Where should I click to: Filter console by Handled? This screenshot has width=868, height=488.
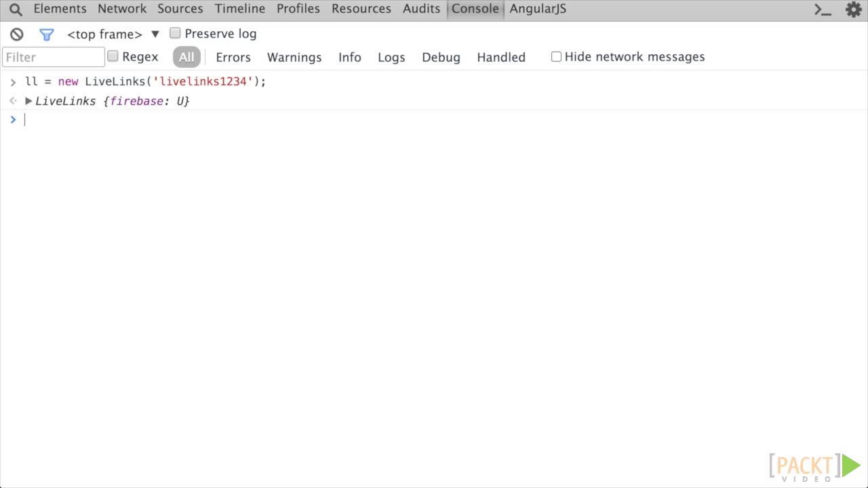(x=501, y=58)
